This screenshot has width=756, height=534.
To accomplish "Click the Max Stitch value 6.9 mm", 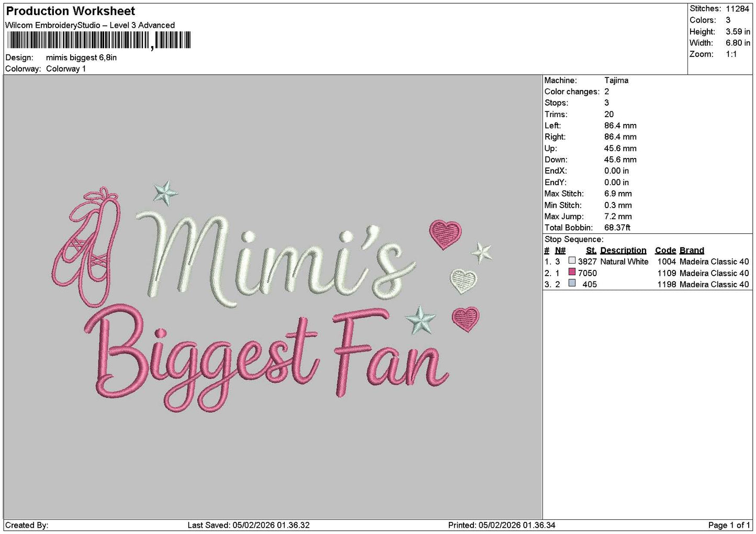I will tap(618, 194).
